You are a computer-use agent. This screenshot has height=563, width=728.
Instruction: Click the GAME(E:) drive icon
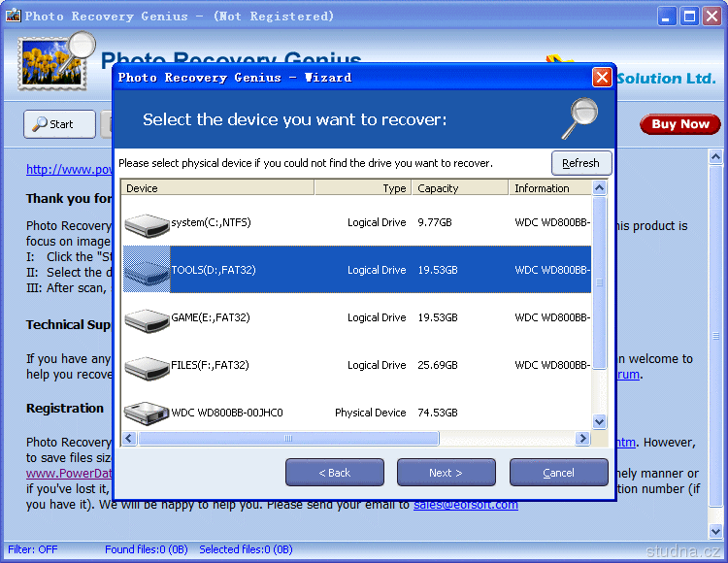pyautogui.click(x=147, y=319)
